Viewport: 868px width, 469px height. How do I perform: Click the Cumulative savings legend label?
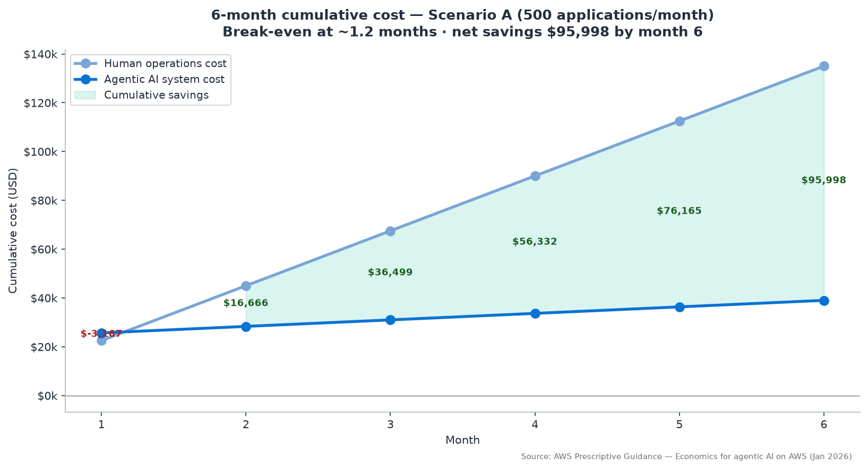click(156, 95)
